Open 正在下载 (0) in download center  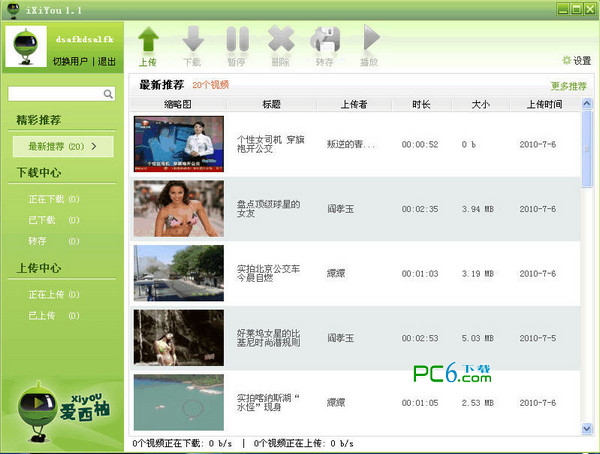[54, 198]
